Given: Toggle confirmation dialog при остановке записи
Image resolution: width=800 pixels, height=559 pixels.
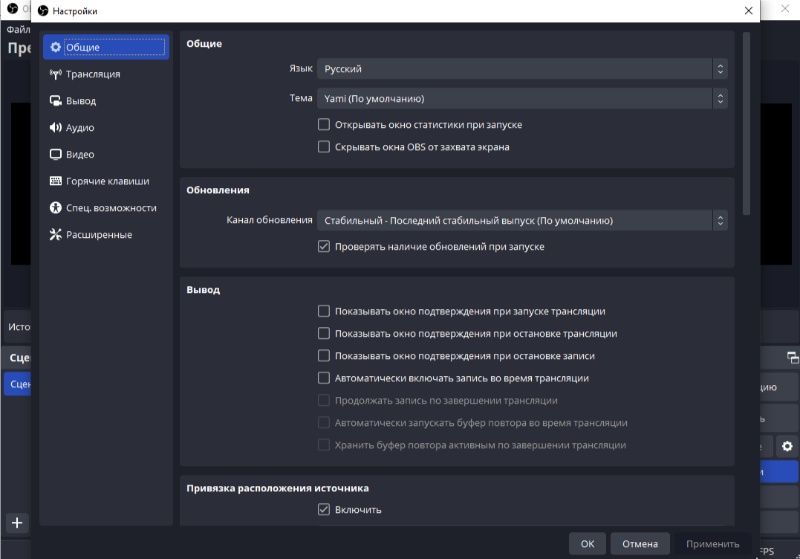Looking at the screenshot, I should [323, 355].
